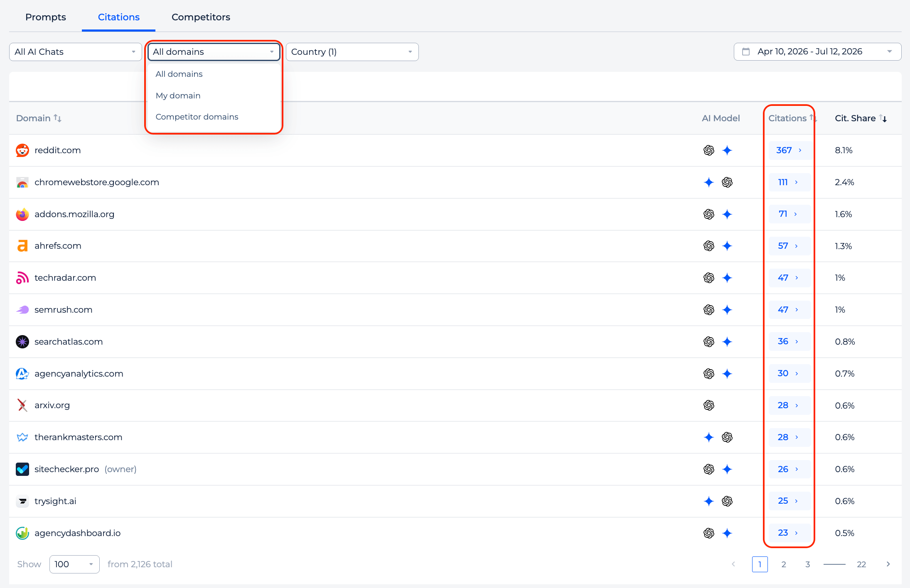910x588 pixels.
Task: Click the agencyanalytics.com logo icon
Action: 22,374
